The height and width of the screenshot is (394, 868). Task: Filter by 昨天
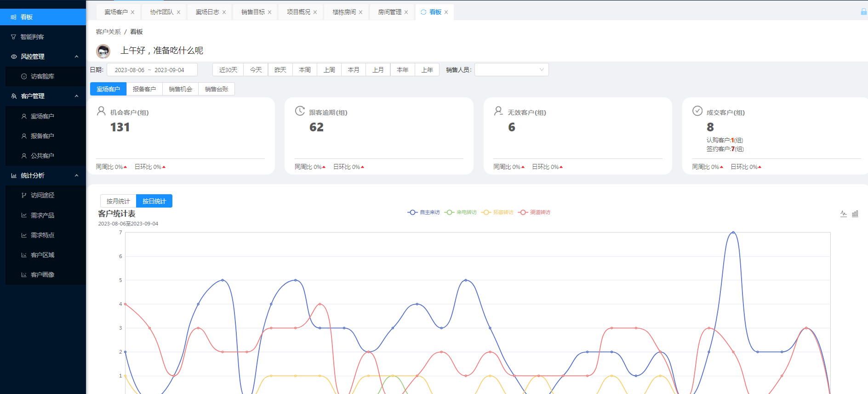pos(280,70)
